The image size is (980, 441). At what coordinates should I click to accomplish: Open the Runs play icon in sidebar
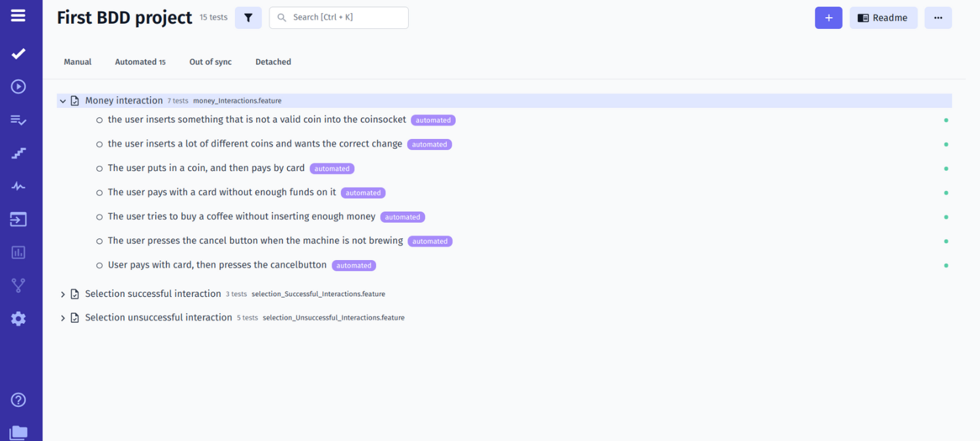point(18,86)
